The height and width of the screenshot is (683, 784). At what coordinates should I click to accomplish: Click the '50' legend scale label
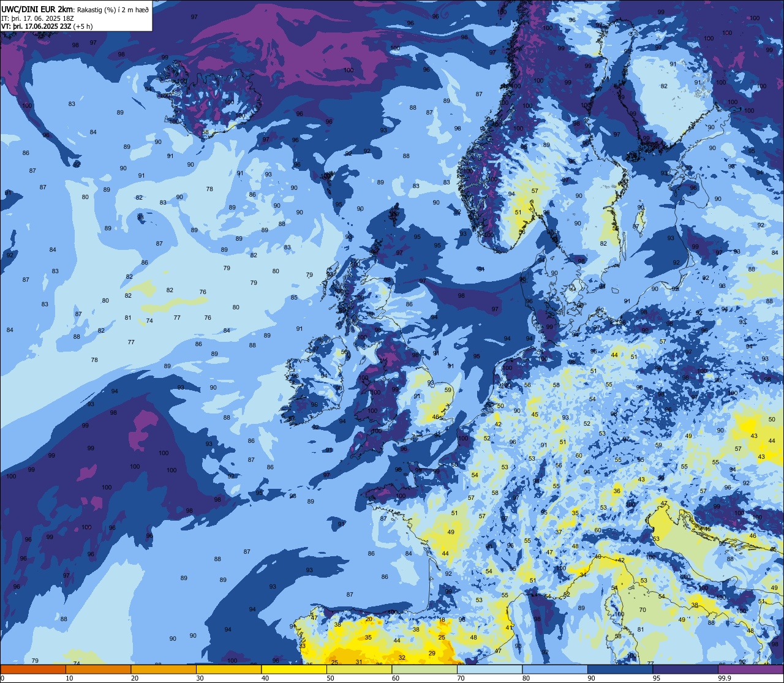(331, 678)
